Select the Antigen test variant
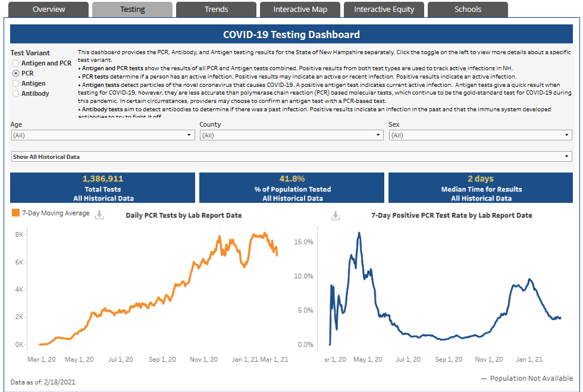This screenshot has width=583, height=392. [15, 83]
